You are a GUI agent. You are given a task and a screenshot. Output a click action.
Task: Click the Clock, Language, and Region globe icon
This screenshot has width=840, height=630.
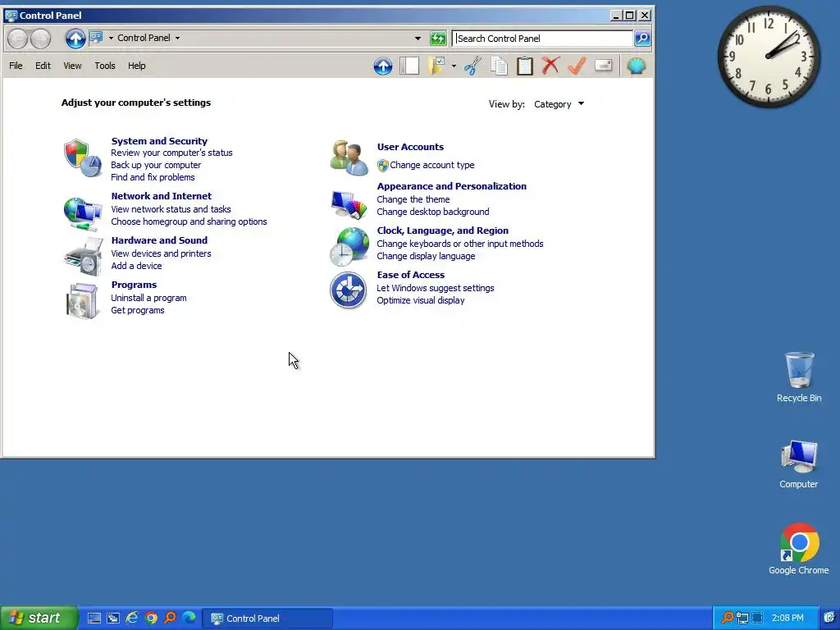tap(349, 246)
